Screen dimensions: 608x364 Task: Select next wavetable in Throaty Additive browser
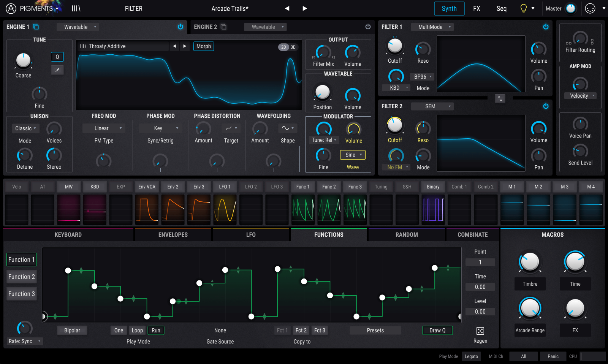185,46
